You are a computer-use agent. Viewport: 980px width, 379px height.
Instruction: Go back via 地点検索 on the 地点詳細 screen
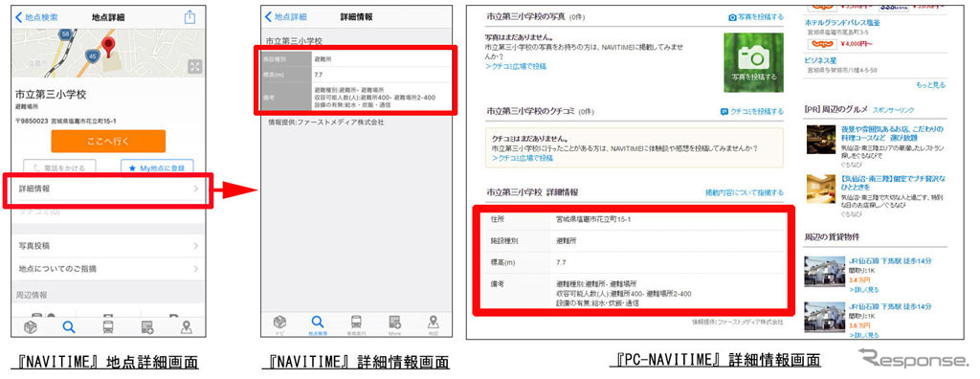[35, 17]
